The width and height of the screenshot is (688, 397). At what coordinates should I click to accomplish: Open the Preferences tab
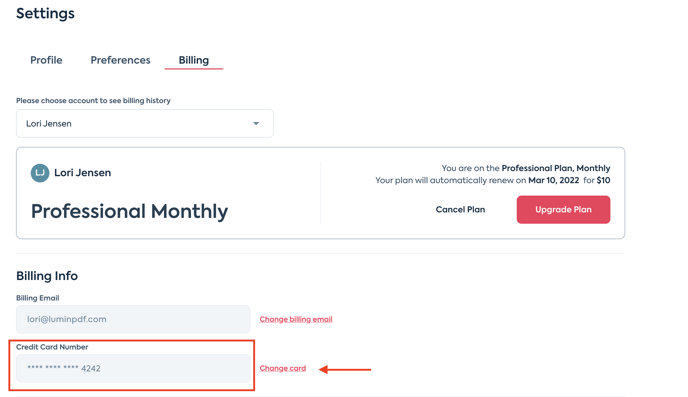pyautogui.click(x=120, y=60)
